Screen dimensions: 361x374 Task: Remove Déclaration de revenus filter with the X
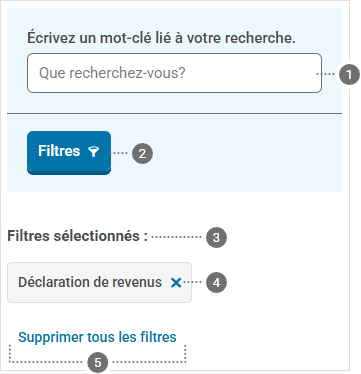[176, 283]
